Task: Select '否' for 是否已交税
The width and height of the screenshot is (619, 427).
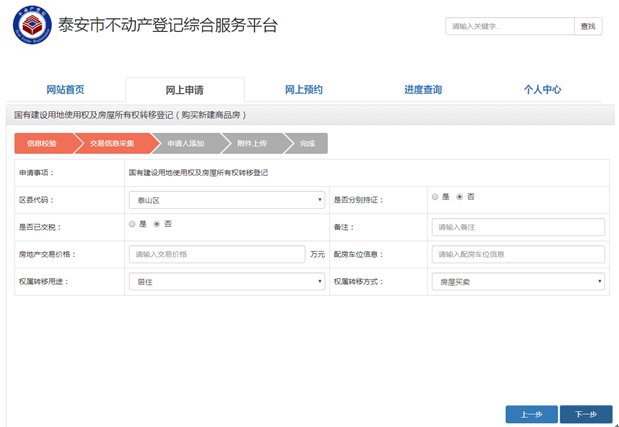Action: point(157,223)
